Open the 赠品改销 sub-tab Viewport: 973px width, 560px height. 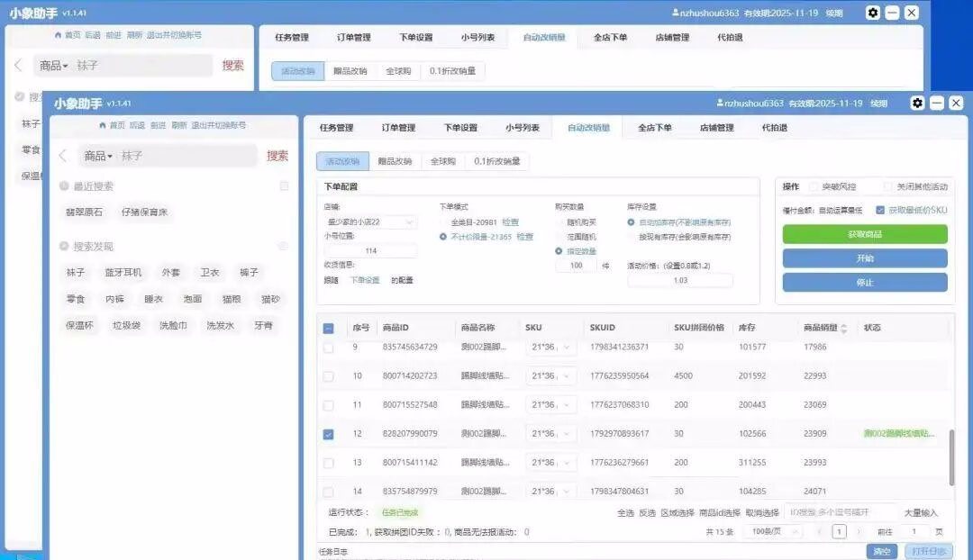tap(395, 162)
